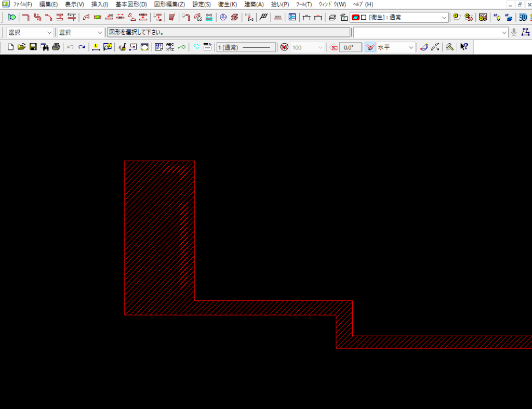This screenshot has width=532, height=409.
Task: Open the 1 (通常) line type selector
Action: pyautogui.click(x=246, y=47)
